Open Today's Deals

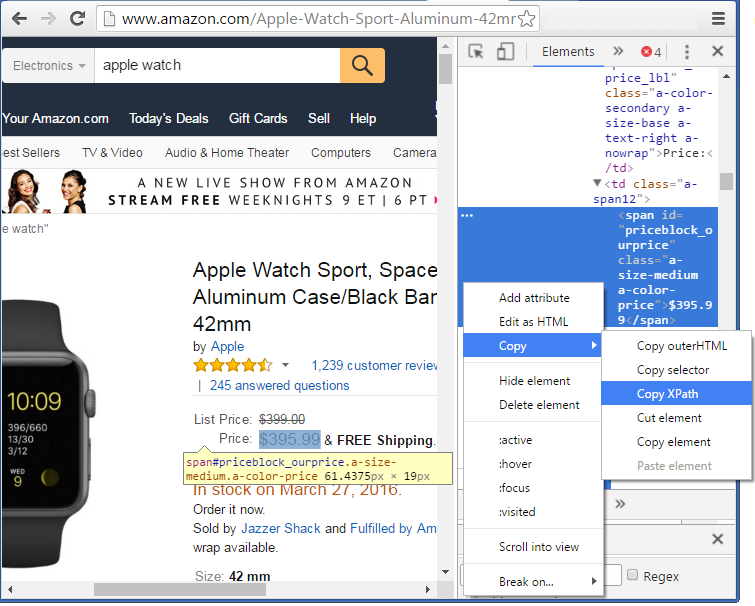(169, 118)
